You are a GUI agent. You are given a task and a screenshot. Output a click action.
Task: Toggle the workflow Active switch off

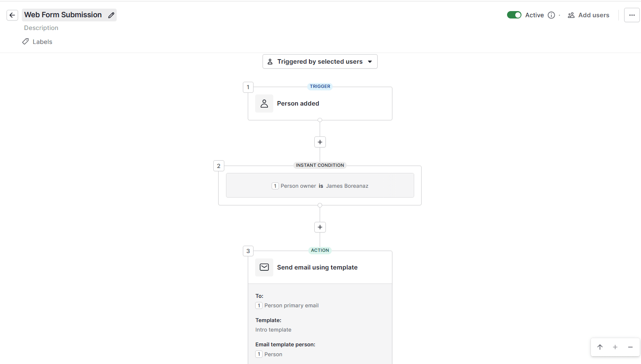(x=514, y=14)
